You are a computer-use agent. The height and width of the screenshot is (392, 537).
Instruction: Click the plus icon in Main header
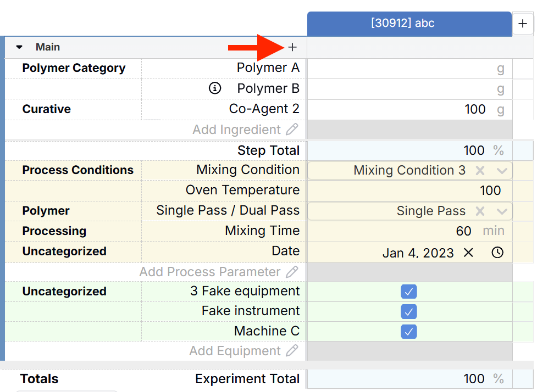(x=292, y=47)
